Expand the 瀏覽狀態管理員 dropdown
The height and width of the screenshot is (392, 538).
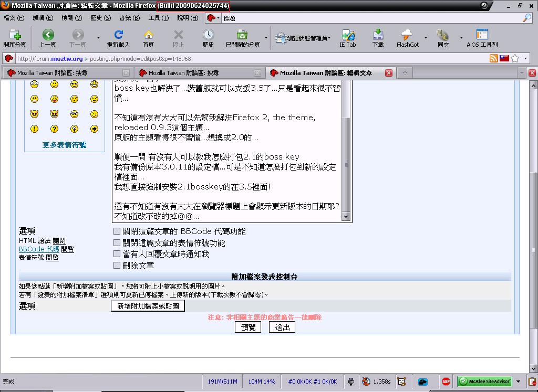tap(308, 38)
